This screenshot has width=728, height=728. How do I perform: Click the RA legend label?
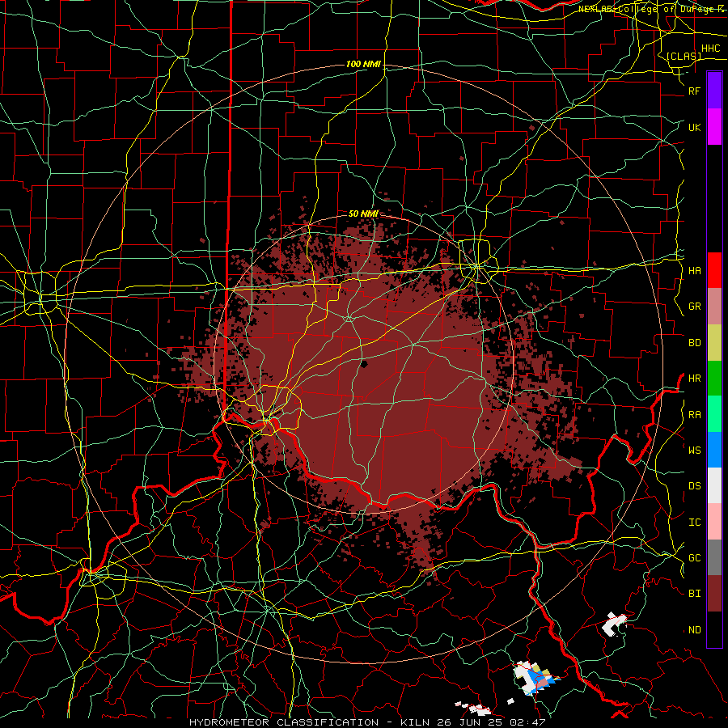(695, 415)
